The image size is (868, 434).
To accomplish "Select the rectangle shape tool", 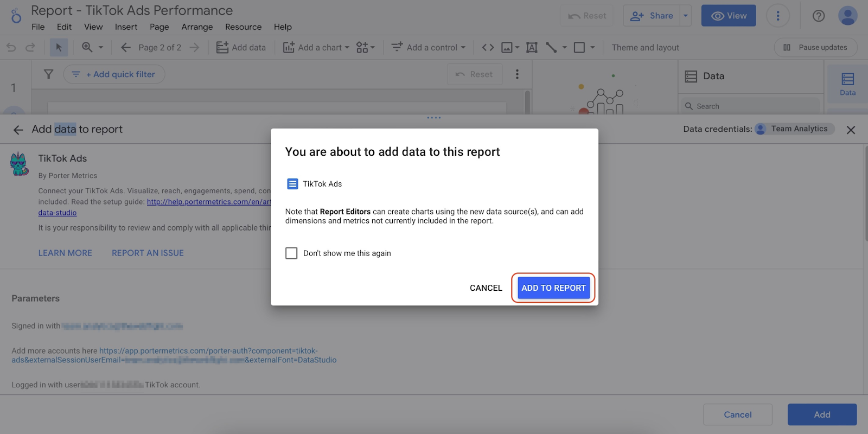I will pyautogui.click(x=579, y=48).
